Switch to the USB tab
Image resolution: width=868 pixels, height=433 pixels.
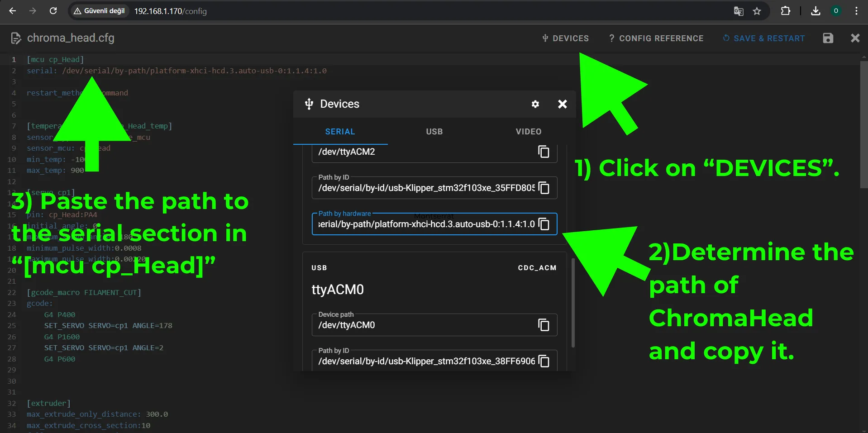point(434,132)
